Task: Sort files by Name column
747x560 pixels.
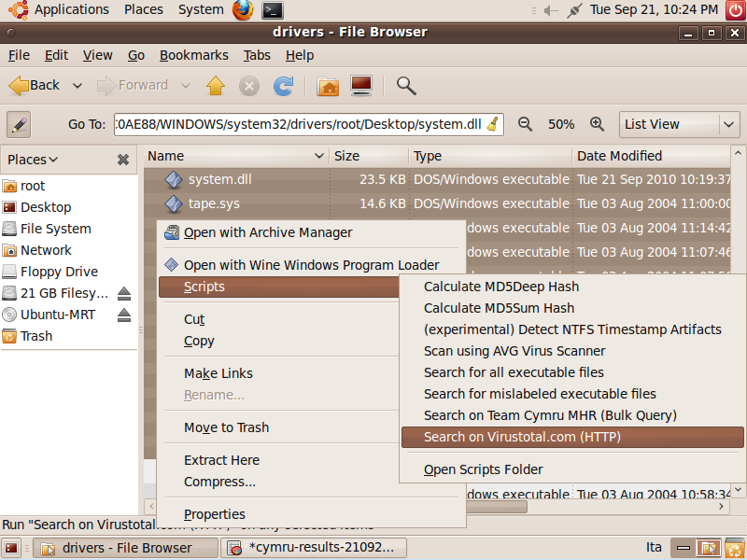Action: [236, 156]
